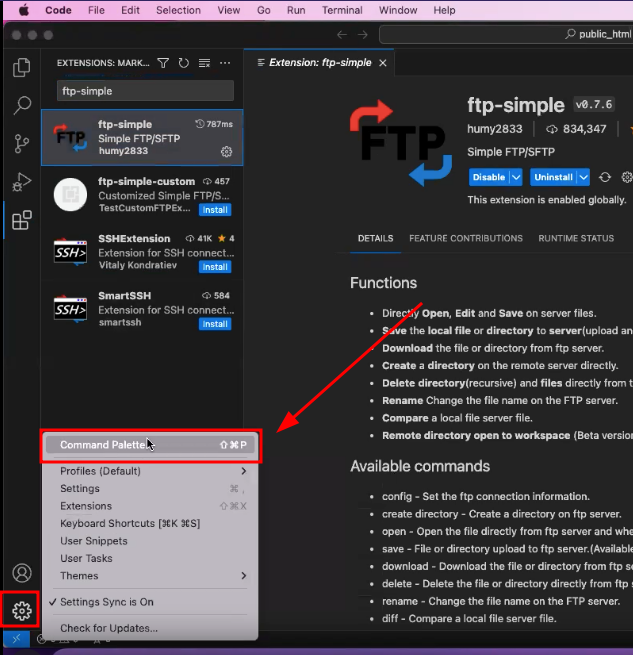The image size is (633, 655).
Task: Open Extensions panel more actions menu
Action: coord(225,63)
